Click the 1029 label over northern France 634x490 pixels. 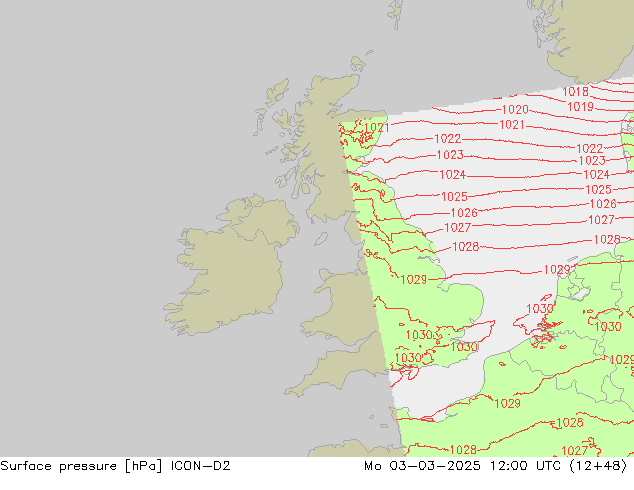[507, 403]
